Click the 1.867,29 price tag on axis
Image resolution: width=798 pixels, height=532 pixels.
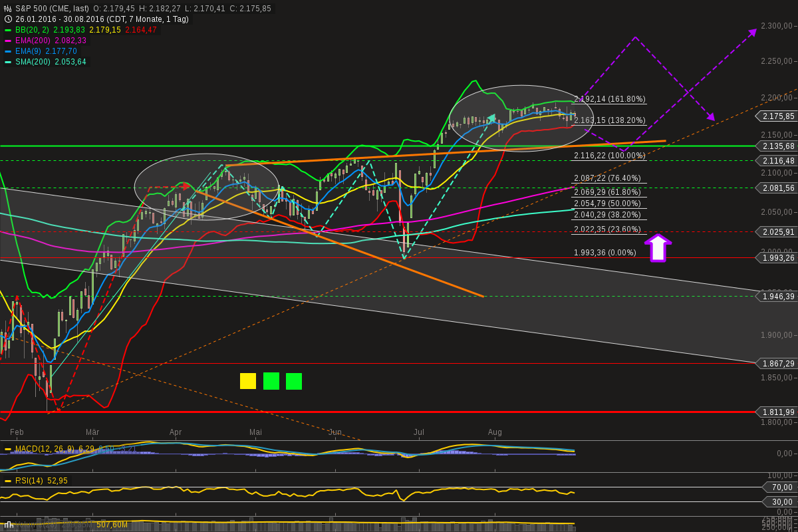coord(777,364)
